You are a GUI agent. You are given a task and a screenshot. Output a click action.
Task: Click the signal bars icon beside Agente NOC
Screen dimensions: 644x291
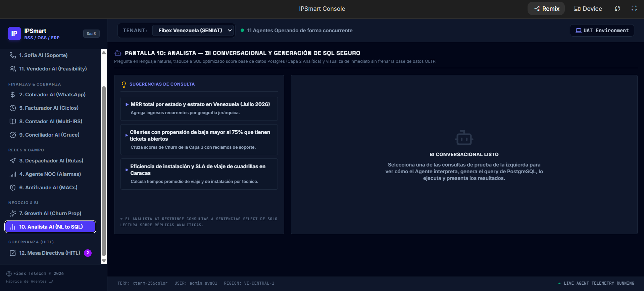pos(13,174)
